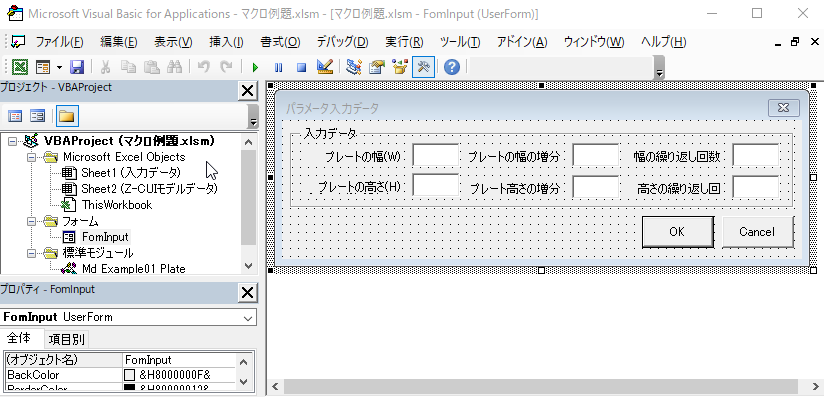Open the ツール(T) menu
The width and height of the screenshot is (824, 397).
click(x=460, y=42)
